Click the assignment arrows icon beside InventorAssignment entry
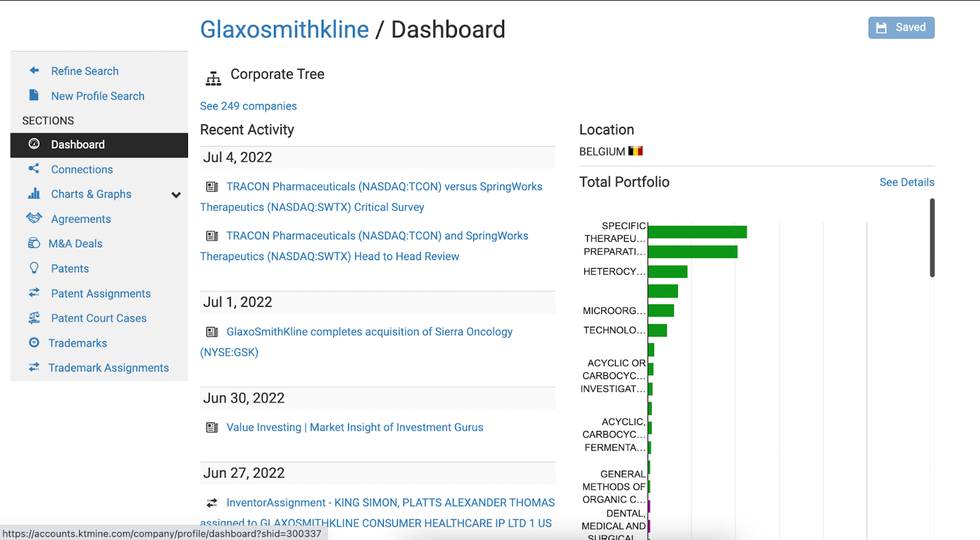 212,503
